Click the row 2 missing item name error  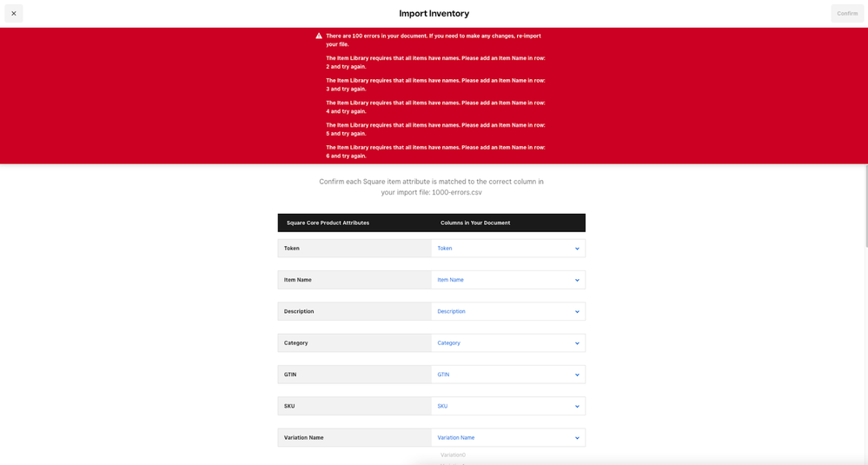[434, 63]
